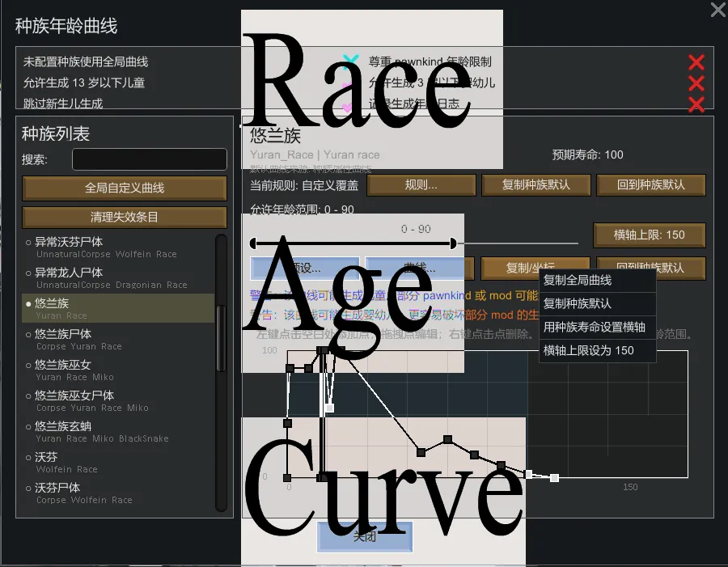Image resolution: width=728 pixels, height=567 pixels.
Task: Click the right handle of the 0 - 90 age slider
Action: tap(453, 243)
